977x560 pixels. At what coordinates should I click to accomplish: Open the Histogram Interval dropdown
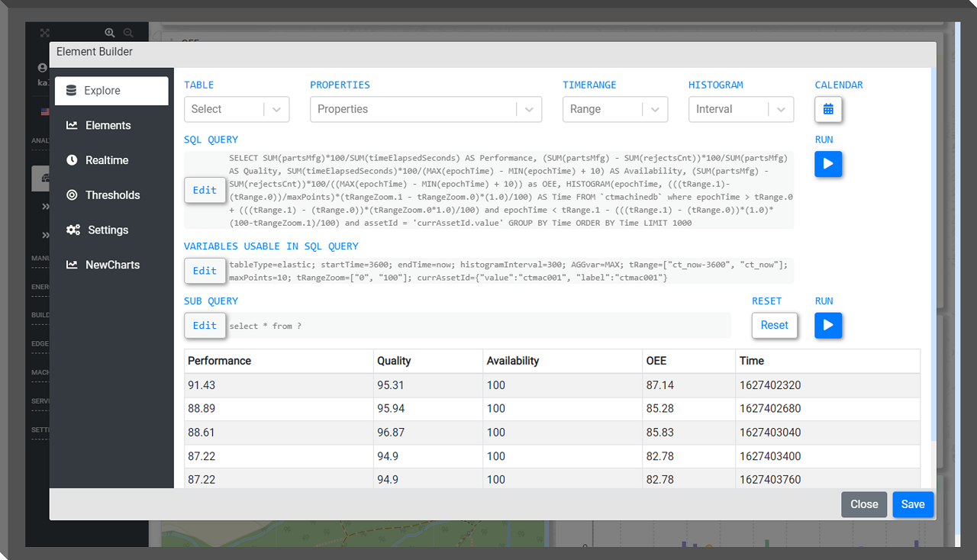coord(741,109)
